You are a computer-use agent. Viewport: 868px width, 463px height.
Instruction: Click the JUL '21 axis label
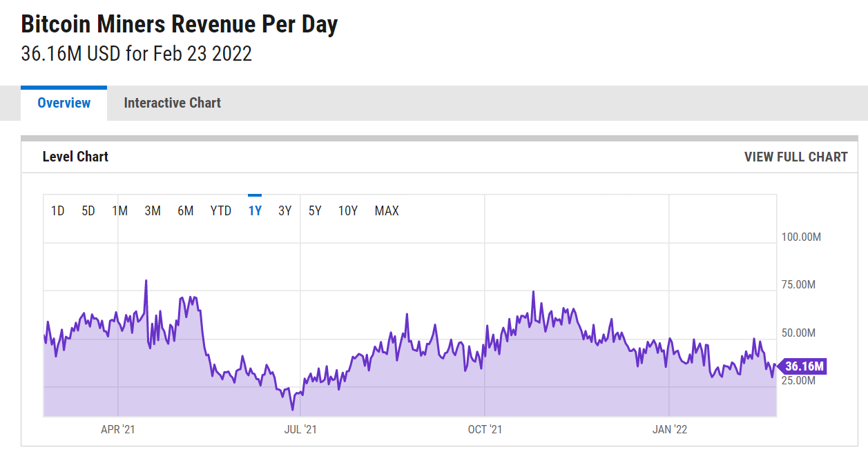(300, 430)
